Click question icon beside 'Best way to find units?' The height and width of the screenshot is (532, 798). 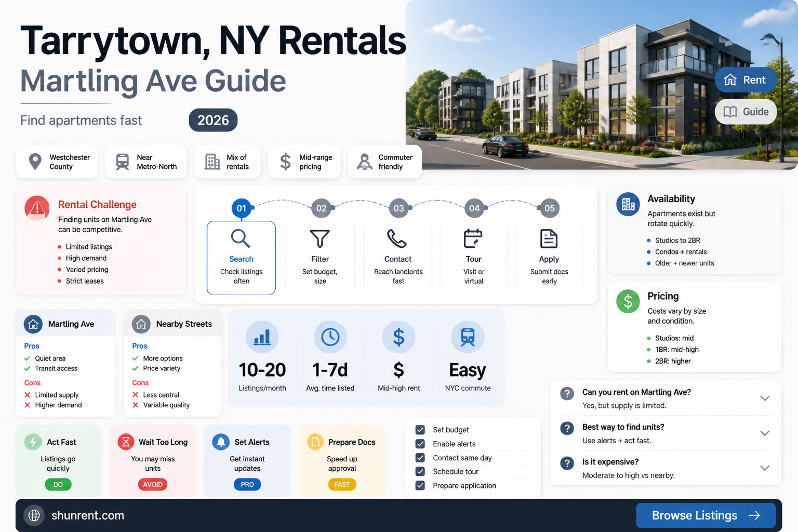tap(567, 428)
